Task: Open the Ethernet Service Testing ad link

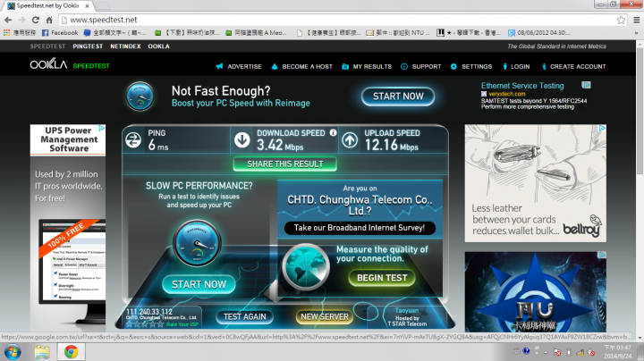Action: 522,86
